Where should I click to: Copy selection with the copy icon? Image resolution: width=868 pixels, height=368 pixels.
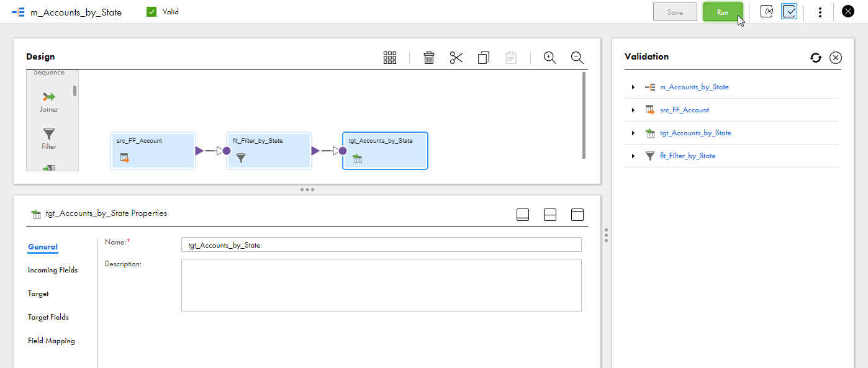(x=484, y=58)
